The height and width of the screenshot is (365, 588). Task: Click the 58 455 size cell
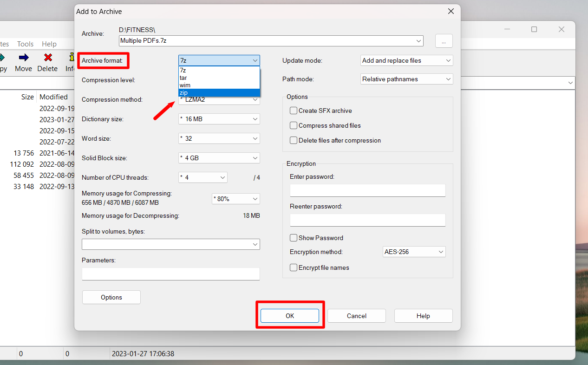click(x=24, y=175)
